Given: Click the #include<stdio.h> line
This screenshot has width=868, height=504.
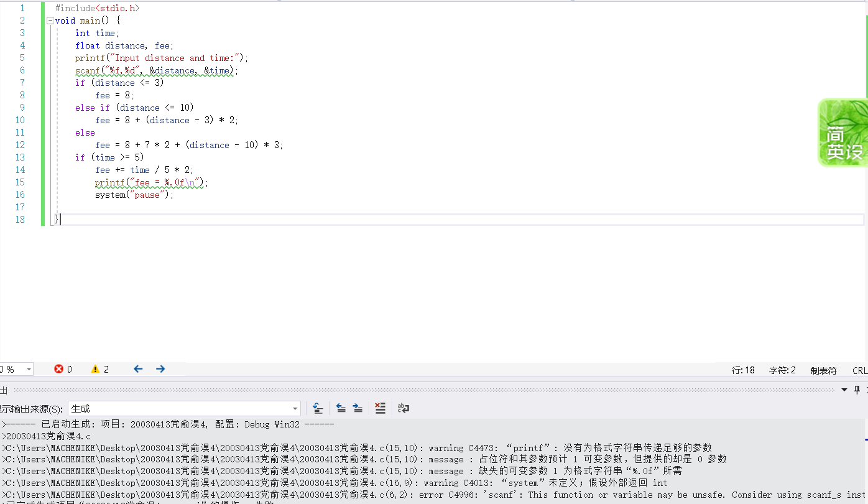Looking at the screenshot, I should 98,8.
